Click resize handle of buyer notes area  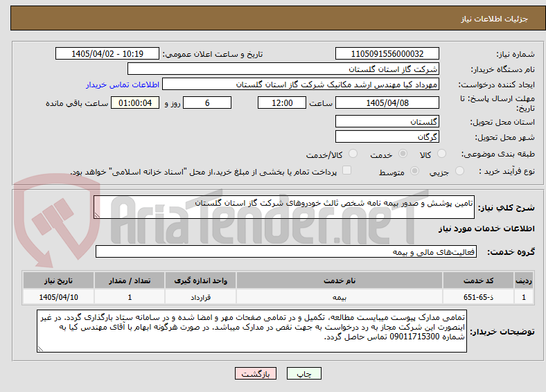coord(40,349)
